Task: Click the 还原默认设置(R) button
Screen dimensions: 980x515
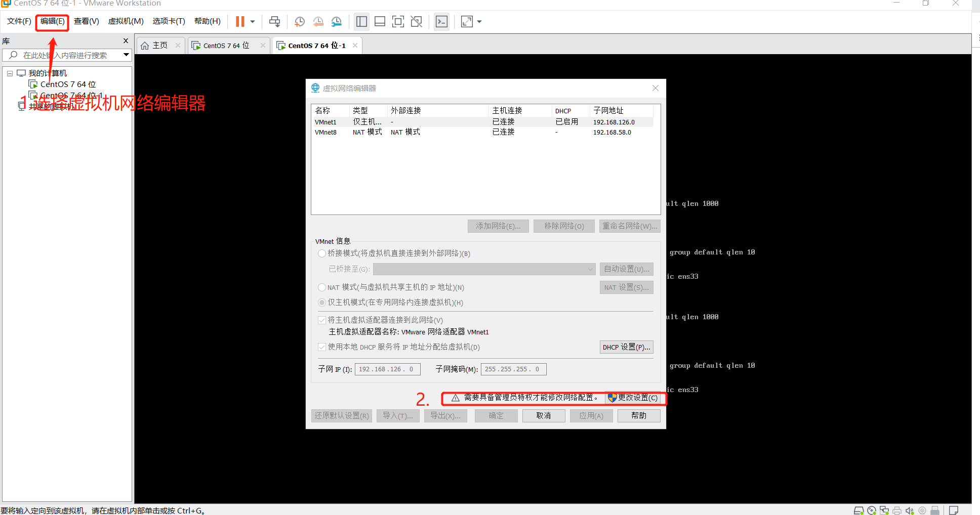Action: 342,416
